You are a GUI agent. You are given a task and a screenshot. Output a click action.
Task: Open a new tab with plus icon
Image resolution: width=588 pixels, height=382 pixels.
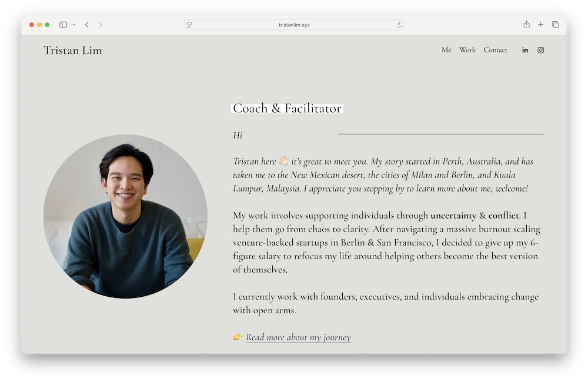542,25
